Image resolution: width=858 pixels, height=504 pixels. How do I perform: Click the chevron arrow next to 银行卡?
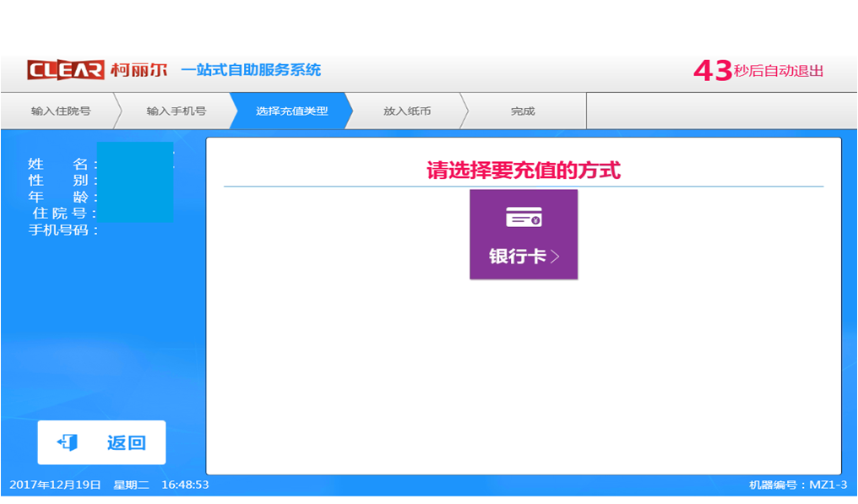555,256
